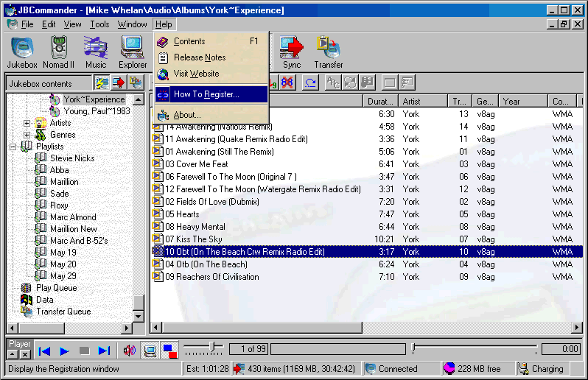588x380 pixels.
Task: Open the Tools menu
Action: coord(99,24)
